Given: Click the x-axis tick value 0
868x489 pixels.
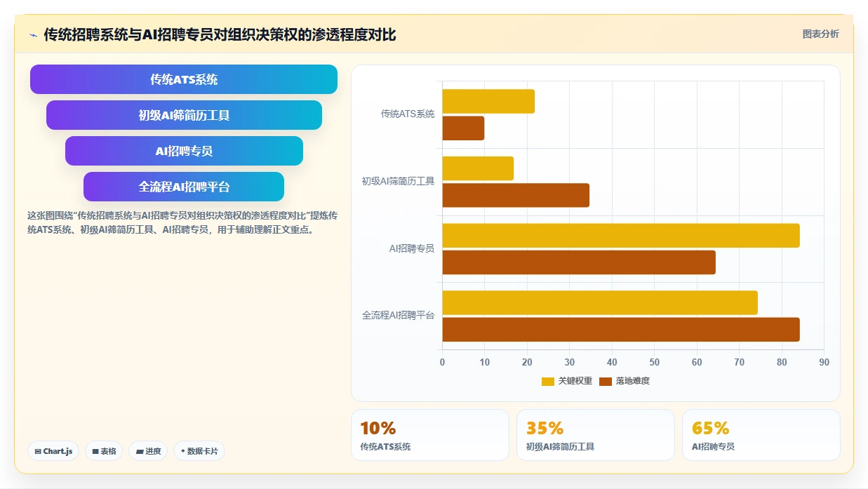Looking at the screenshot, I should [442, 362].
